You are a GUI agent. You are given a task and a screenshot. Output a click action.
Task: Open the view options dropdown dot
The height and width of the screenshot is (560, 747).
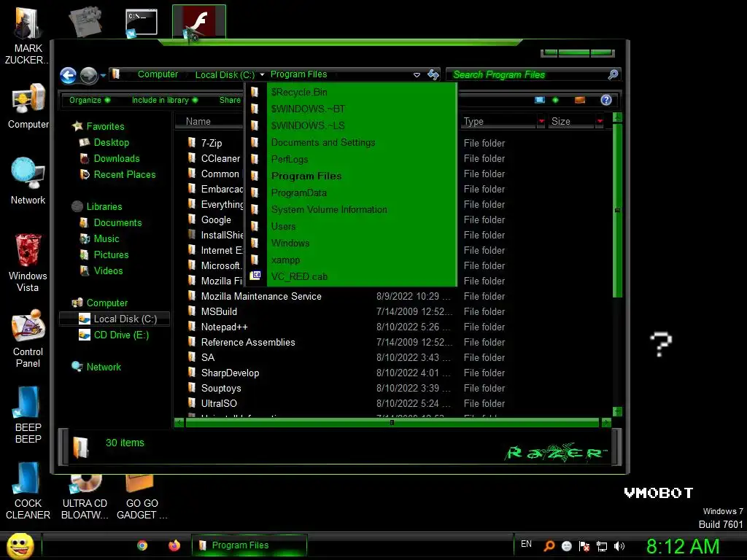click(555, 100)
